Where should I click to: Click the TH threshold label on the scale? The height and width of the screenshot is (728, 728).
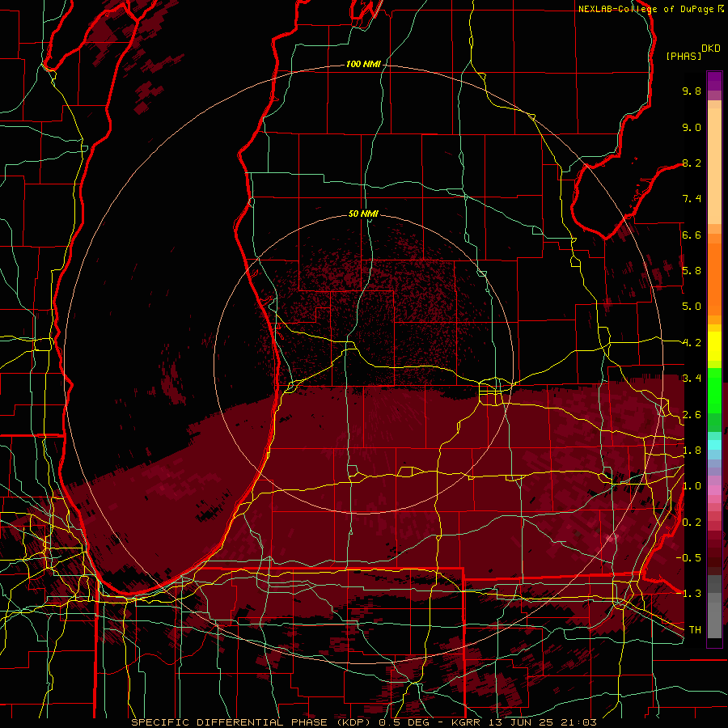click(x=695, y=630)
